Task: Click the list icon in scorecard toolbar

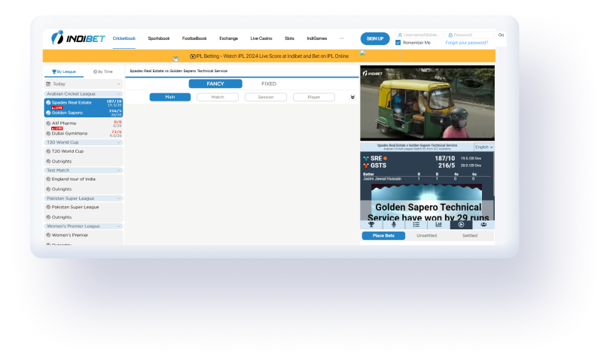Action: [x=416, y=225]
